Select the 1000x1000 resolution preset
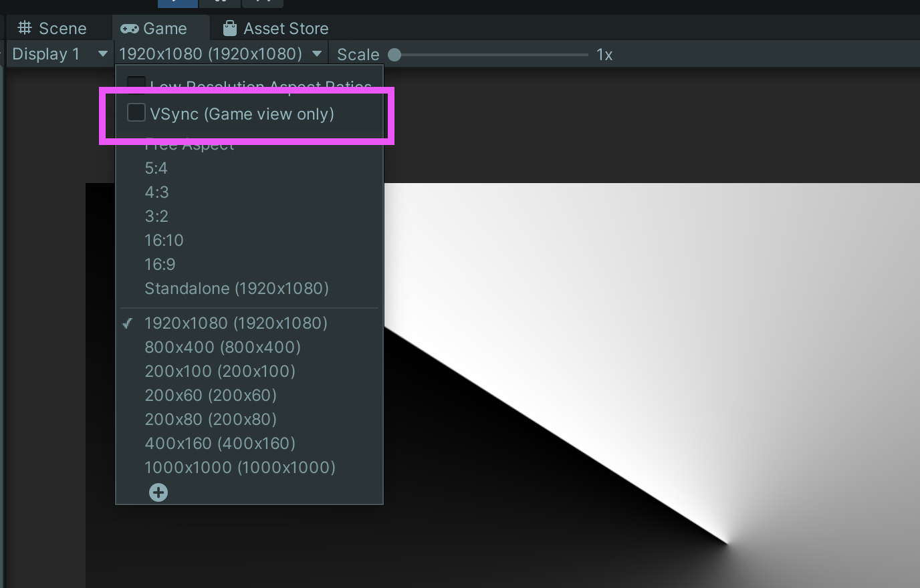 coord(240,467)
